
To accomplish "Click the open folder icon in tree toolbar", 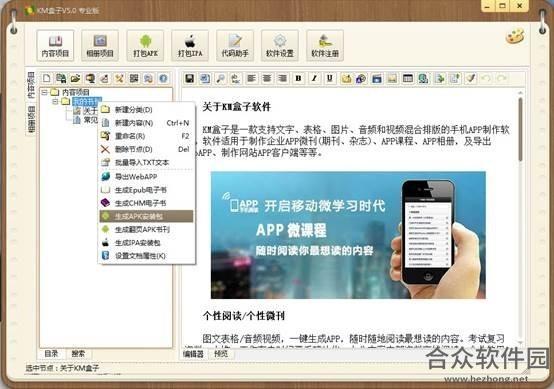I will [75, 78].
